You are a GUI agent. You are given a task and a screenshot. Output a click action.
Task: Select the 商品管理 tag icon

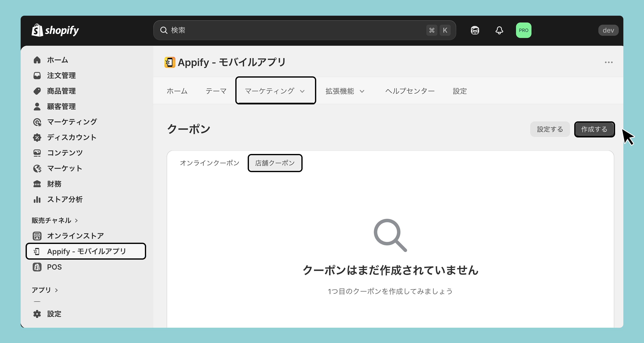[x=37, y=91]
